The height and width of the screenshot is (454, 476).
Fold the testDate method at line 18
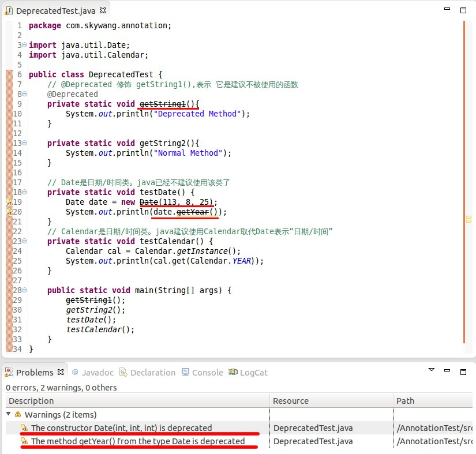[25, 192]
